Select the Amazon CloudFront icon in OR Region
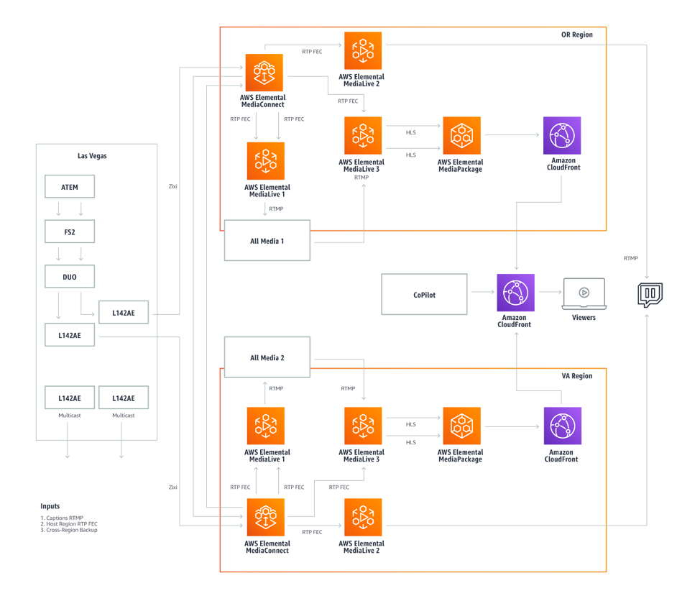This screenshot has height=596, width=700. coord(562,135)
